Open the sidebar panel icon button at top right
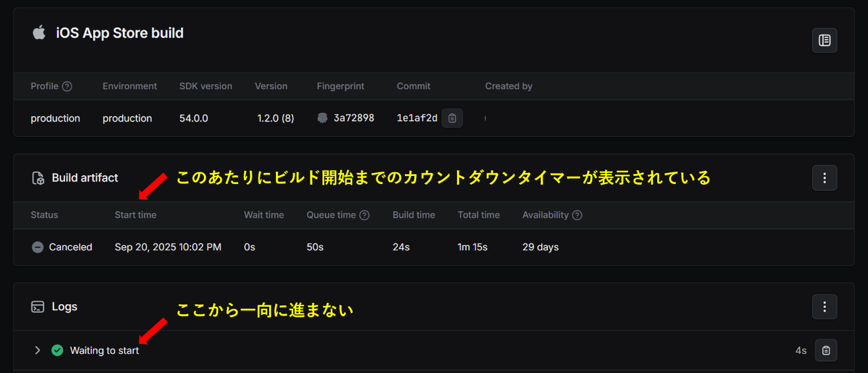868x373 pixels. (825, 40)
